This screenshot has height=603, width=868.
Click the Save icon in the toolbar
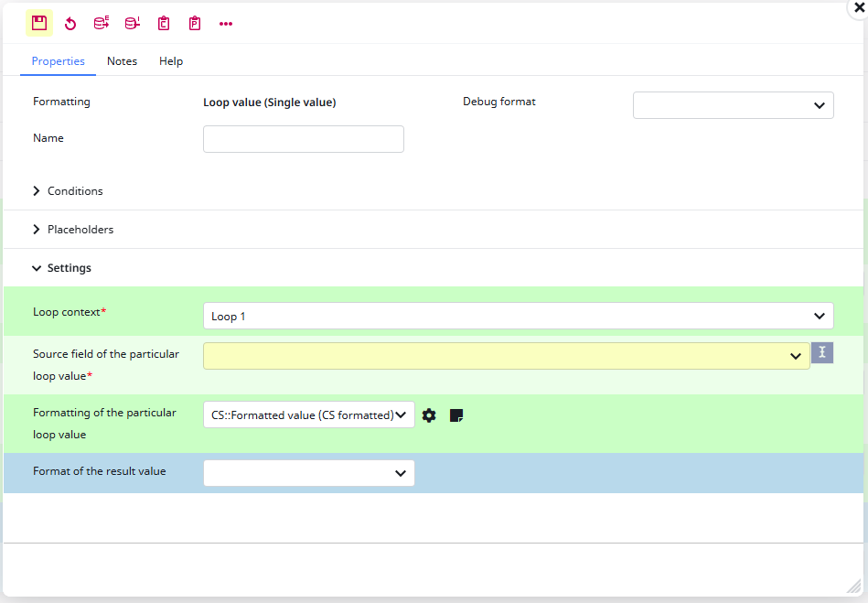(x=38, y=22)
